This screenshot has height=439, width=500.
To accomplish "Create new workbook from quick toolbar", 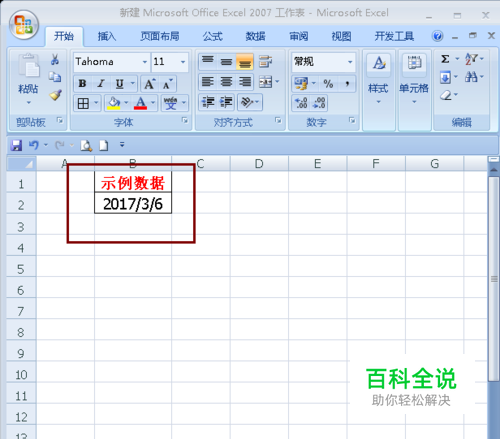I will tap(104, 145).
